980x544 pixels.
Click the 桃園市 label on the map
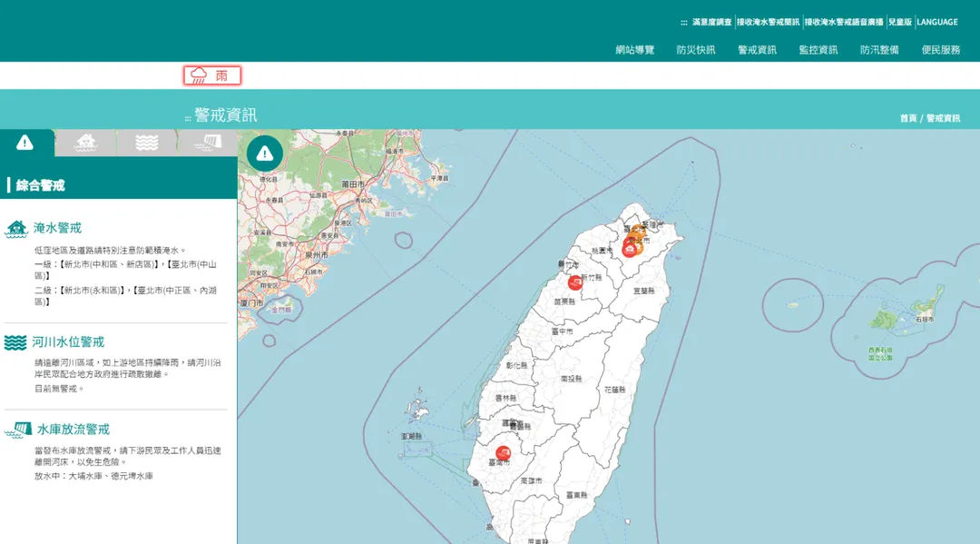tap(602, 251)
